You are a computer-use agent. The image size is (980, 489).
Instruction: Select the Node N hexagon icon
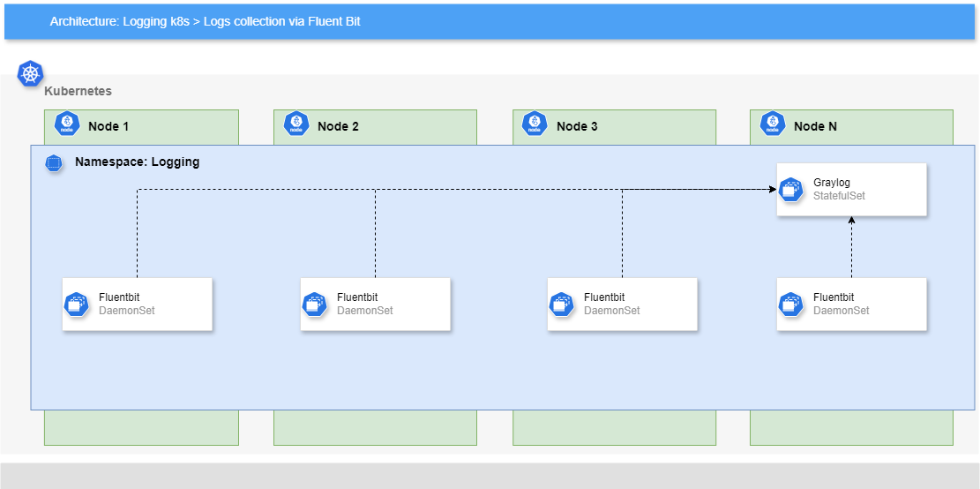tap(773, 124)
